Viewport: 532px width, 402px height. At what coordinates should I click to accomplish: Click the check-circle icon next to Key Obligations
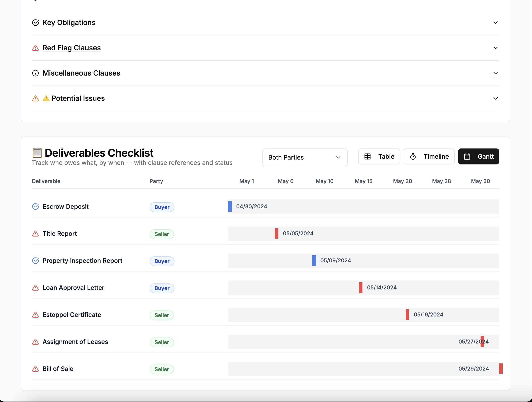tap(35, 23)
